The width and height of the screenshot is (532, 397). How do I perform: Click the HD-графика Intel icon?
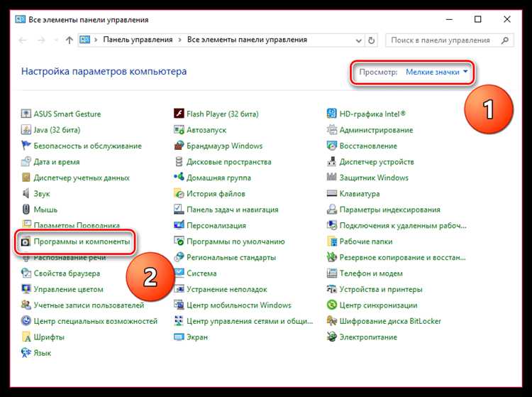coord(331,114)
